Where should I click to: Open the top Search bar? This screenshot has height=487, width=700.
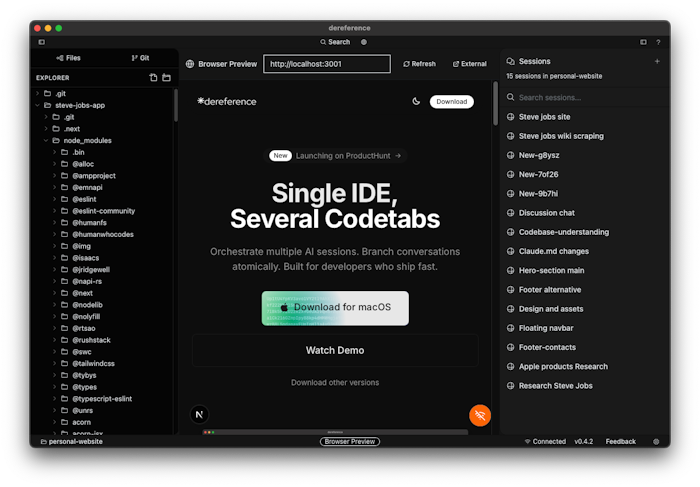tap(335, 42)
